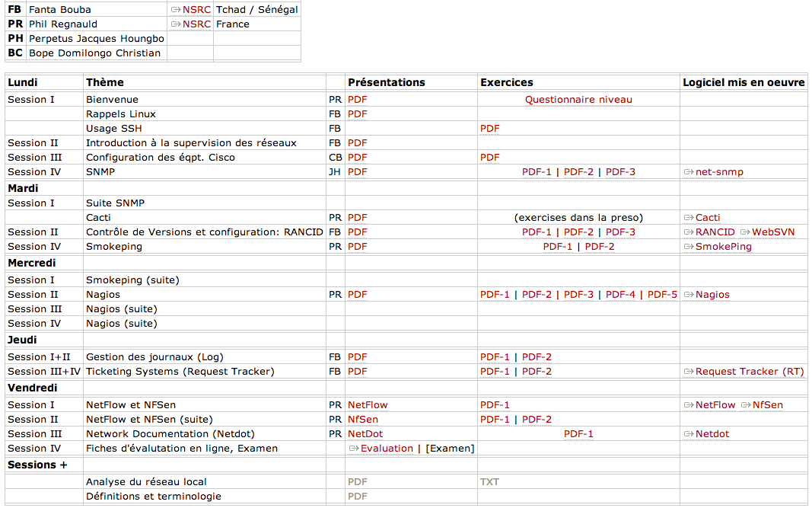This screenshot has width=812, height=508.
Task: Click the external-link arrow icon before net-snmp
Action: (x=688, y=172)
